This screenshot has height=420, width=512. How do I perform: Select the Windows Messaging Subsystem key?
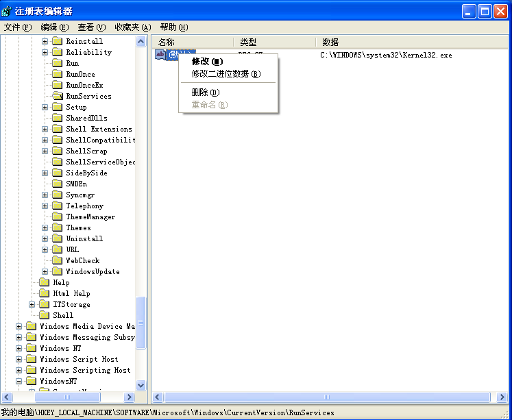87,337
